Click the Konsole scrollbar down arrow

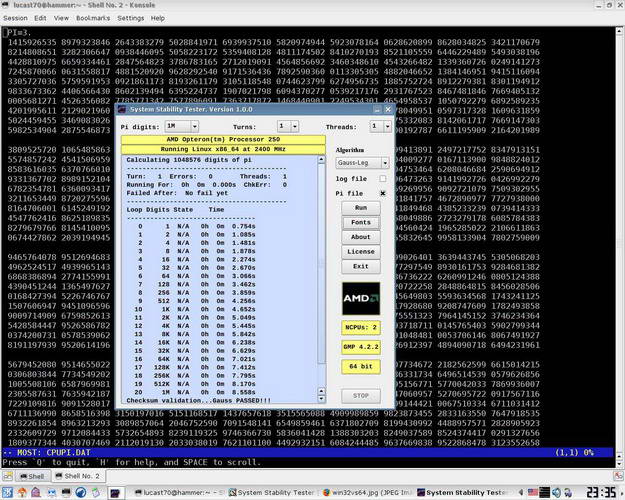620,463
